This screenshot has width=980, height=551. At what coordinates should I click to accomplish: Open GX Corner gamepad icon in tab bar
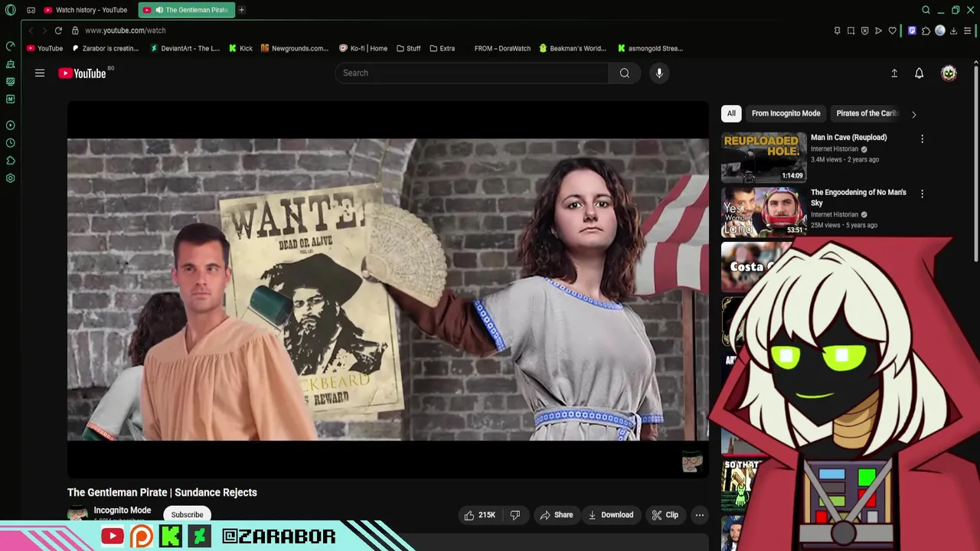point(31,10)
